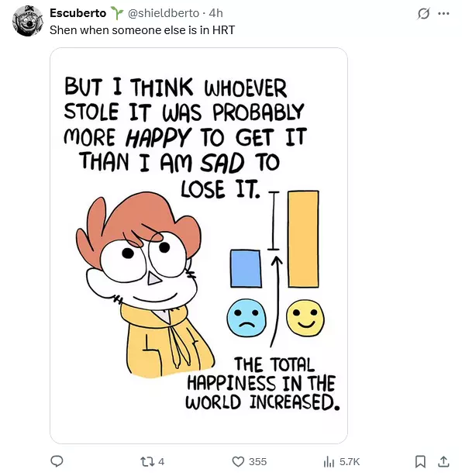Click the 5.7K views count

coord(350,462)
